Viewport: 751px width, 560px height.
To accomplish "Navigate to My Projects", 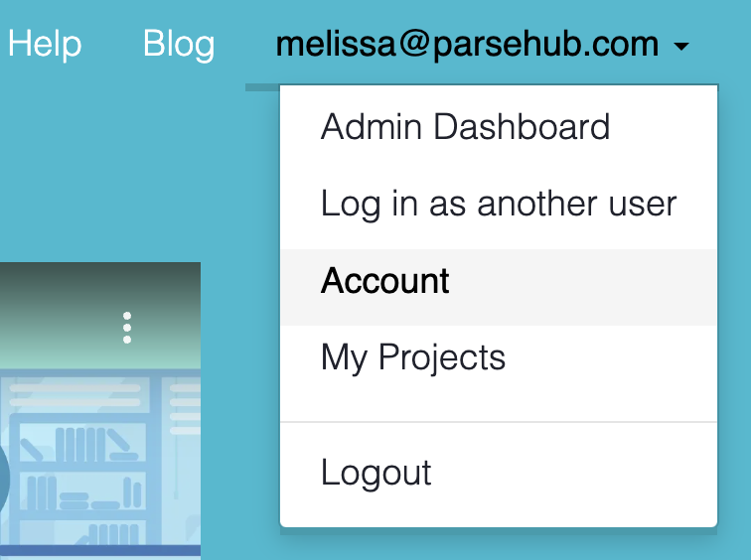I will point(413,357).
